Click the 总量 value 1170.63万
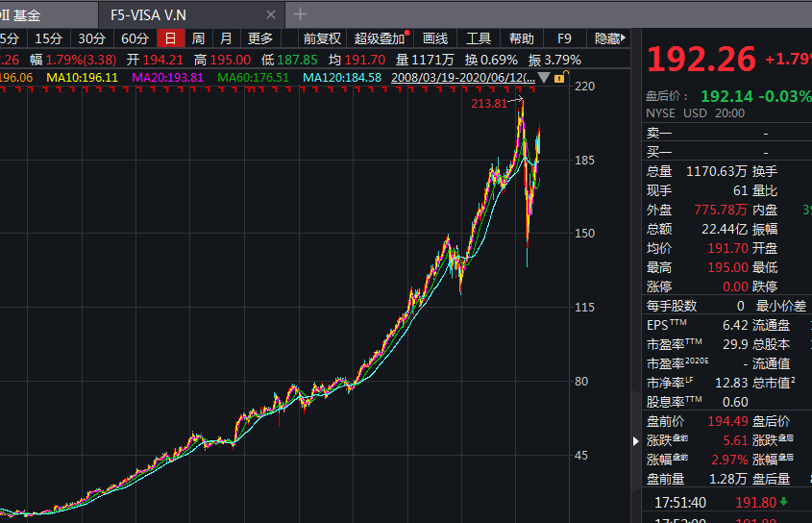 [x=717, y=171]
